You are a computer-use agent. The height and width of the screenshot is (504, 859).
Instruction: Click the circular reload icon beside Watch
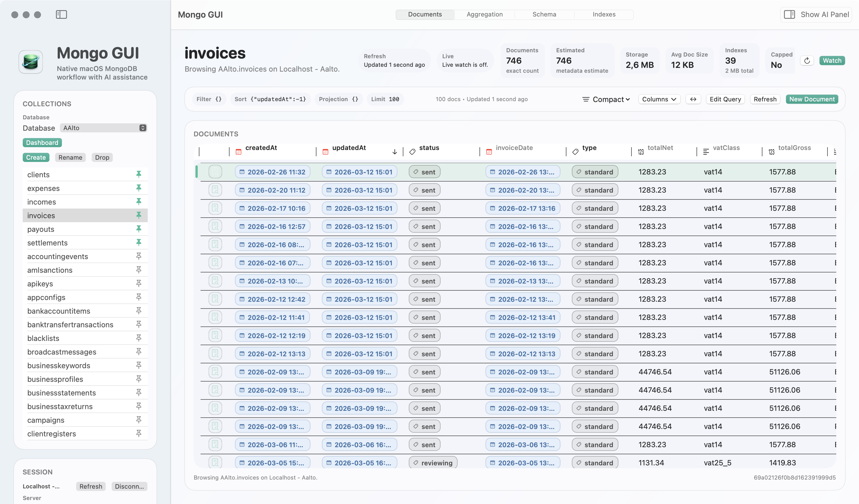click(x=807, y=61)
